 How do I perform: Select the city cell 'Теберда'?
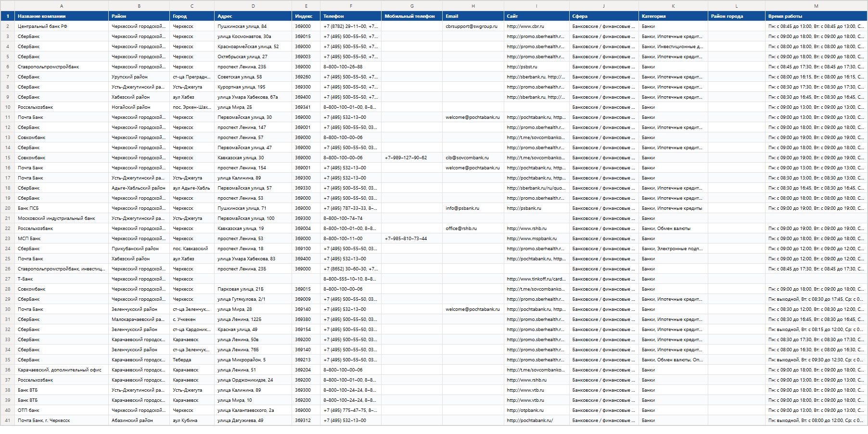192,360
